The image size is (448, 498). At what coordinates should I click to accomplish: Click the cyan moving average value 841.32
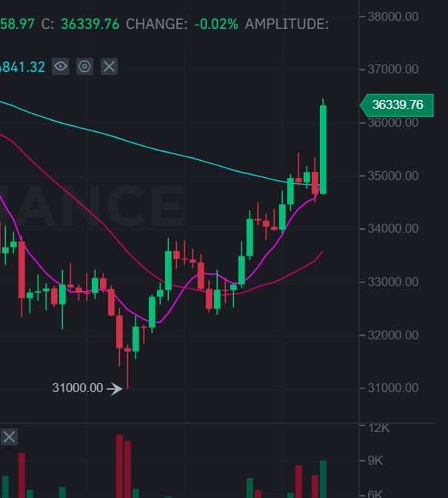22,67
